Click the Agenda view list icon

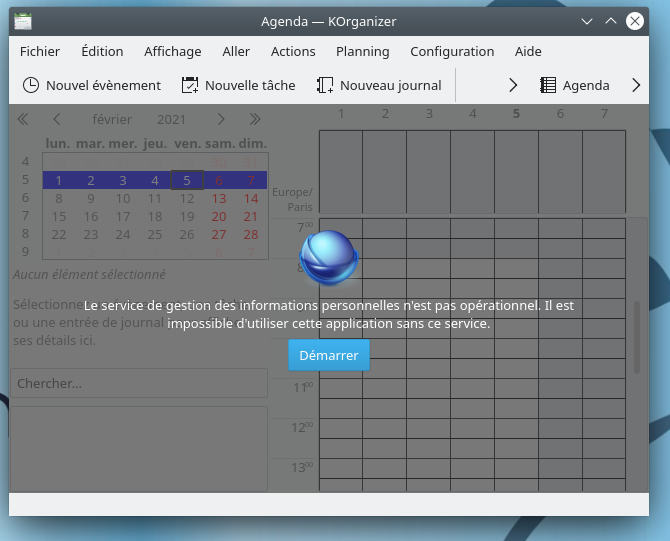click(x=548, y=85)
